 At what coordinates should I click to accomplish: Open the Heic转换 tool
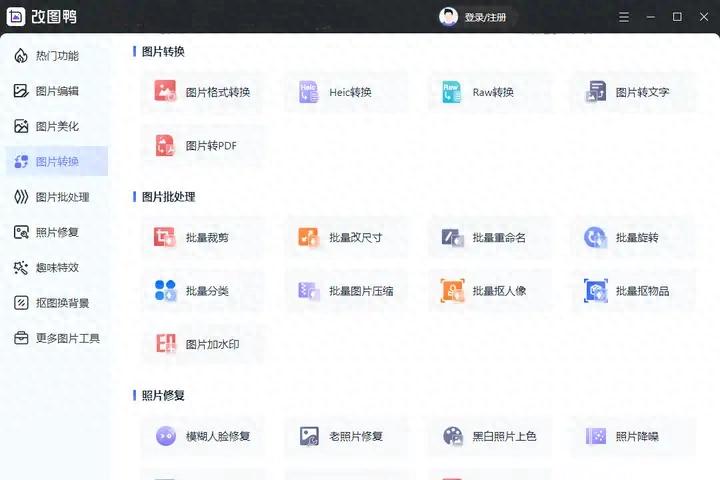(x=346, y=92)
